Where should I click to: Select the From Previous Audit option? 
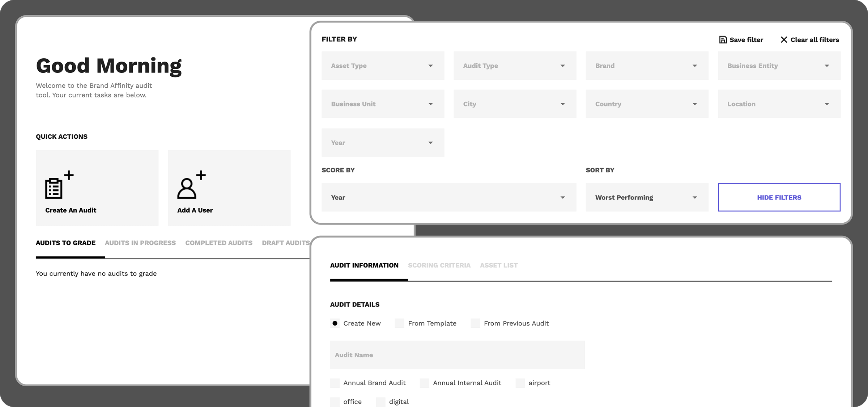coord(475,323)
